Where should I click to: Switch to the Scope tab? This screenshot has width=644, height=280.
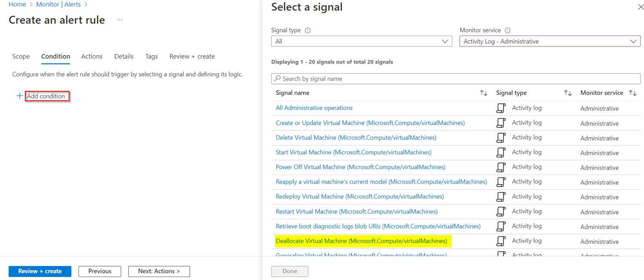point(21,56)
